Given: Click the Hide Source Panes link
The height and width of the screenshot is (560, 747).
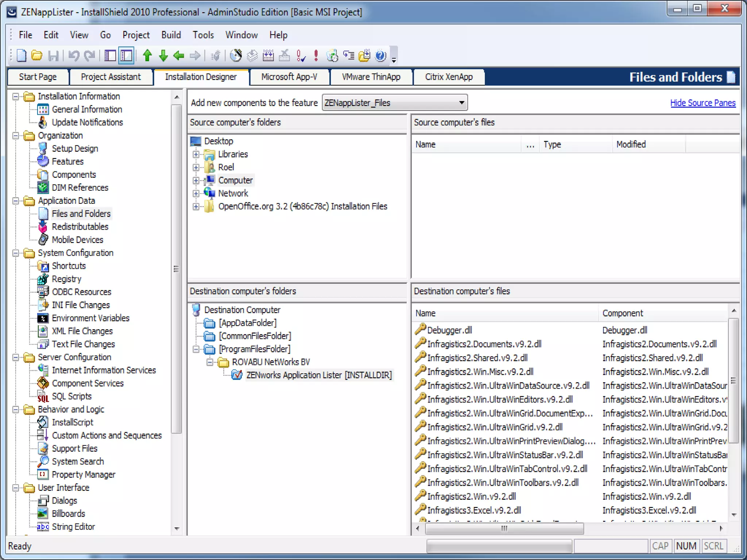Looking at the screenshot, I should (x=703, y=103).
